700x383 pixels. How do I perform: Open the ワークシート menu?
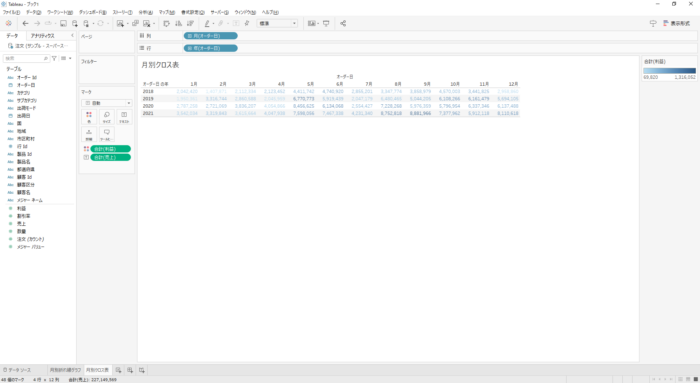coord(60,12)
